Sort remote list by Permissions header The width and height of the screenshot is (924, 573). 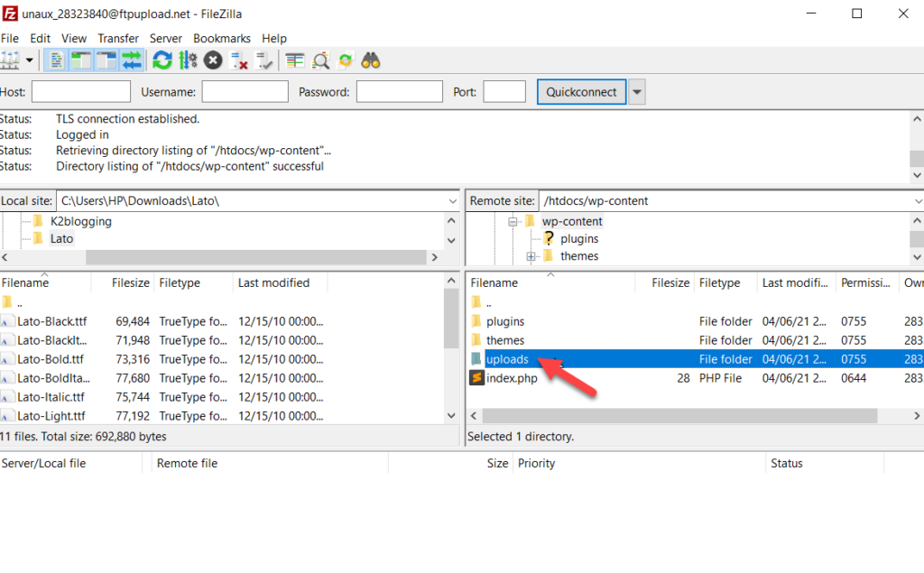pyautogui.click(x=867, y=283)
